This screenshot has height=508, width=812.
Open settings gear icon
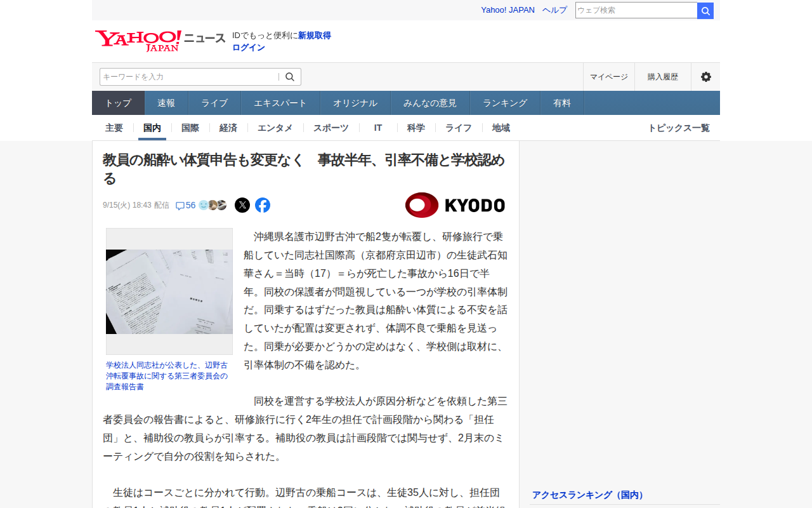coord(705,77)
